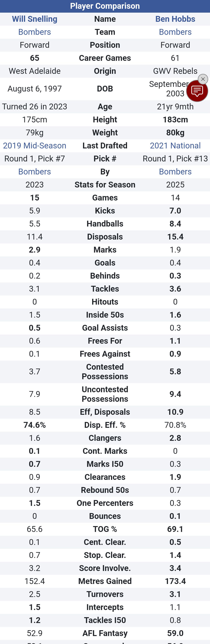Open Will Snelling's player profile link
Viewport: 210px width, 644px height.
pos(35,19)
